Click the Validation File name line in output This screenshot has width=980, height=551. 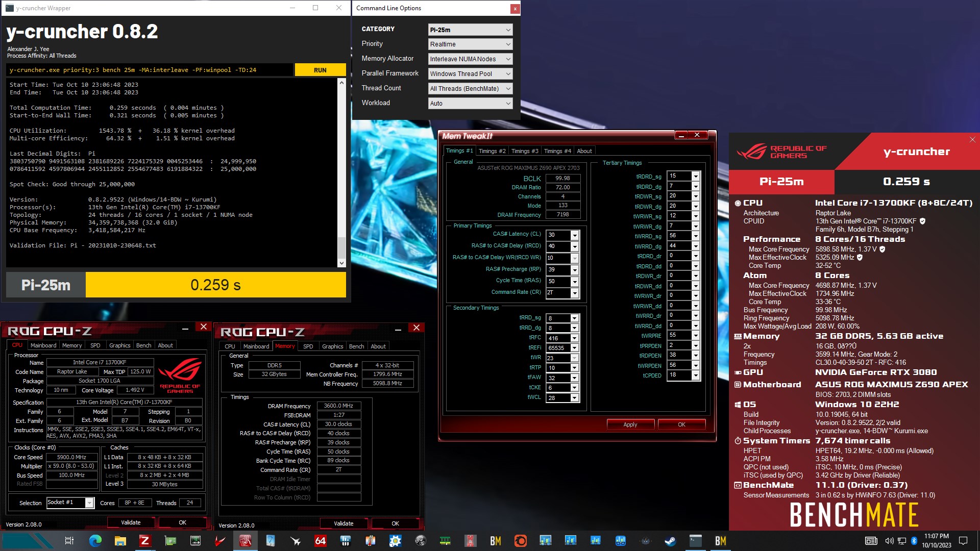pyautogui.click(x=83, y=245)
